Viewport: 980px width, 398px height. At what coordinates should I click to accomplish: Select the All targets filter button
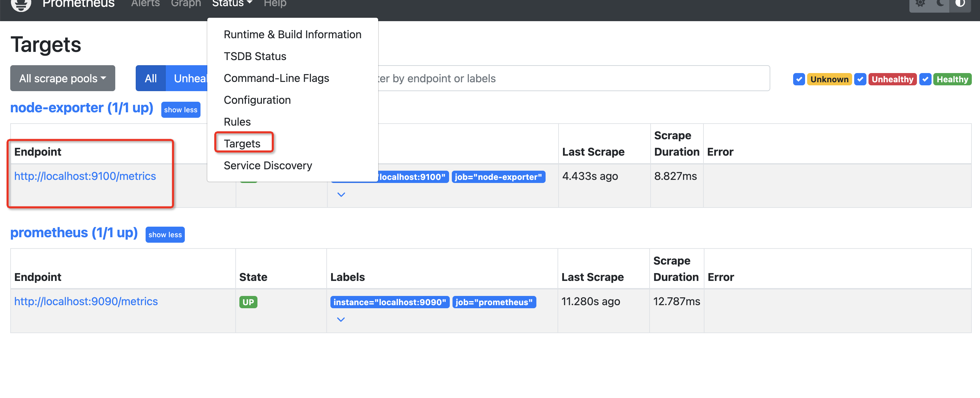(x=151, y=79)
